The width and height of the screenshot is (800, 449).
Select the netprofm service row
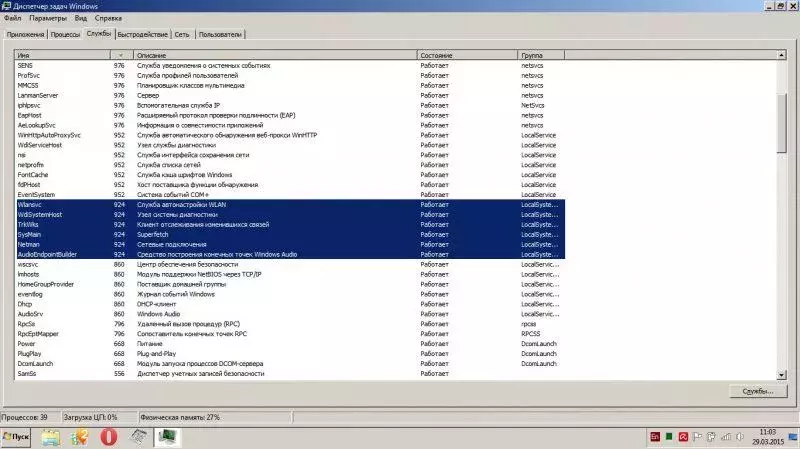[x=290, y=165]
